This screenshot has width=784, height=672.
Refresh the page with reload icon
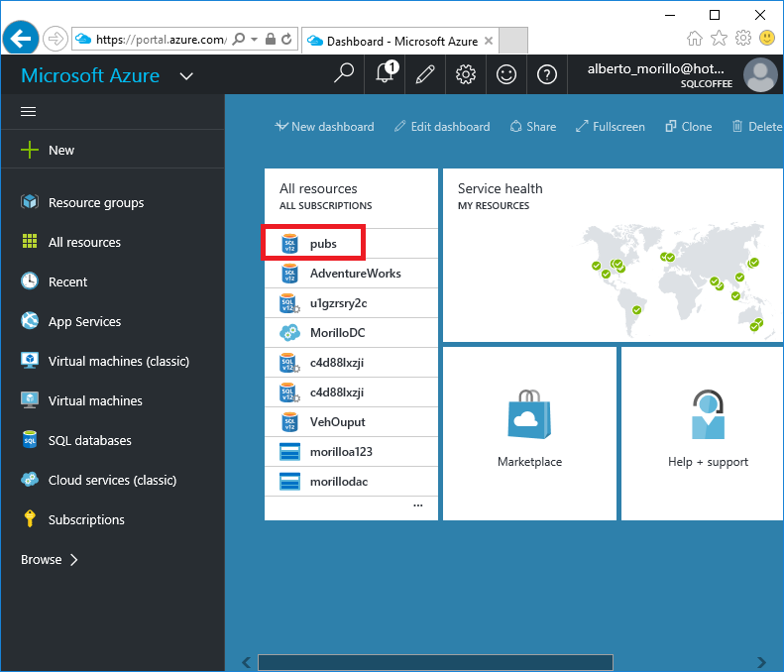pyautogui.click(x=286, y=39)
